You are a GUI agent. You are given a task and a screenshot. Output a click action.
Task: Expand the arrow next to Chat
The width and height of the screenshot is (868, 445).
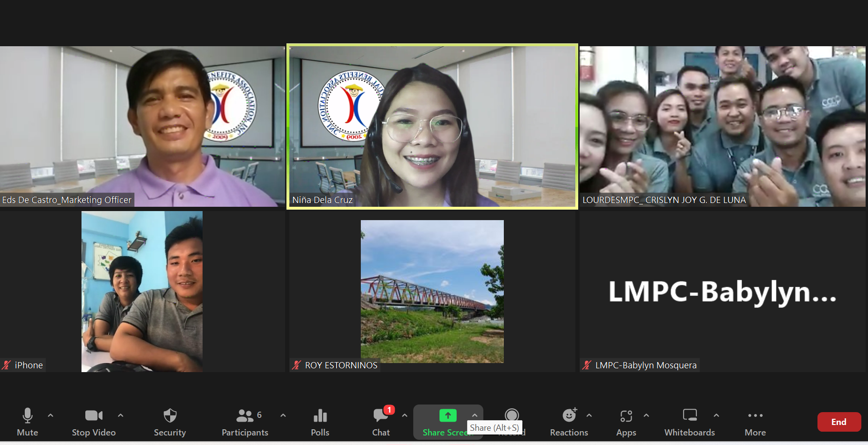tap(405, 415)
